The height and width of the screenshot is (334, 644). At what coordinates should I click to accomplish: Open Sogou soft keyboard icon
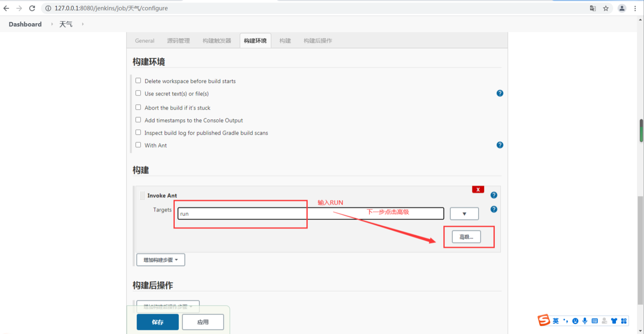595,321
